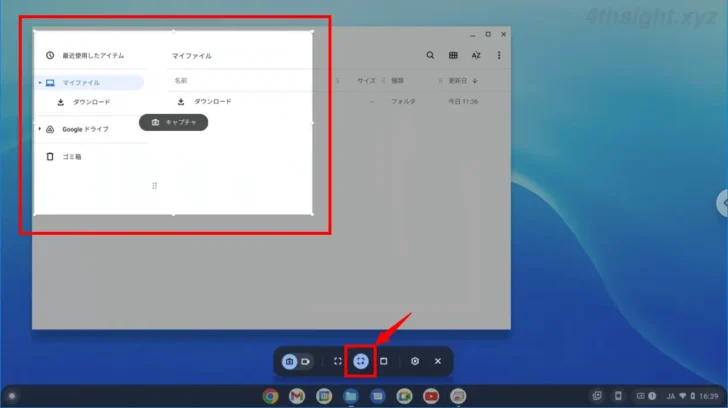728x408 pixels.
Task: Open the Files app from the shelf
Action: (351, 396)
